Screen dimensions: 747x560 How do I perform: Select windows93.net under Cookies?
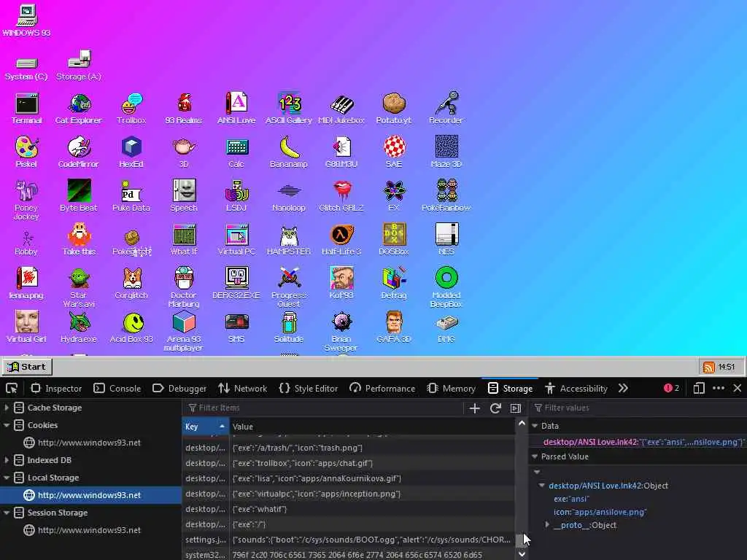point(90,443)
